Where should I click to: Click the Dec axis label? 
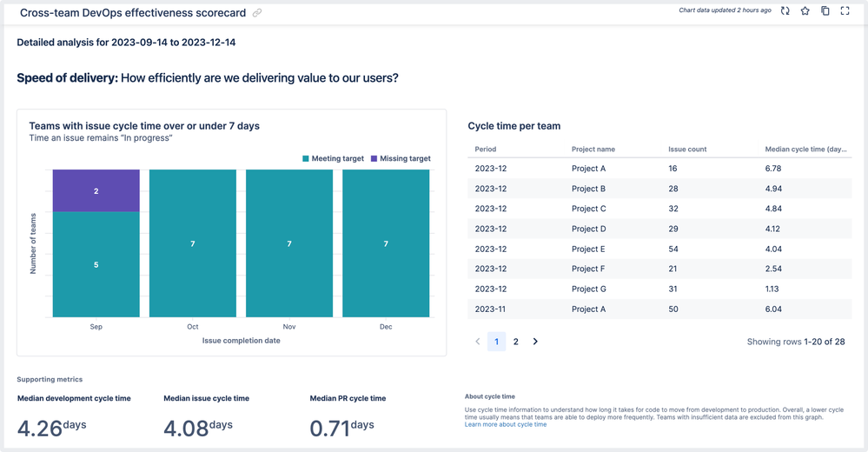pyautogui.click(x=386, y=327)
